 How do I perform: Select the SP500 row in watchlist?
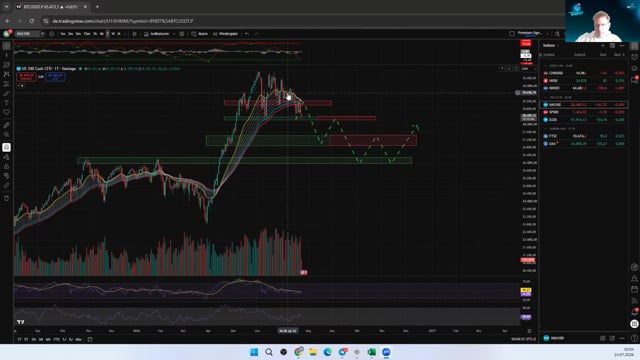tap(584, 112)
